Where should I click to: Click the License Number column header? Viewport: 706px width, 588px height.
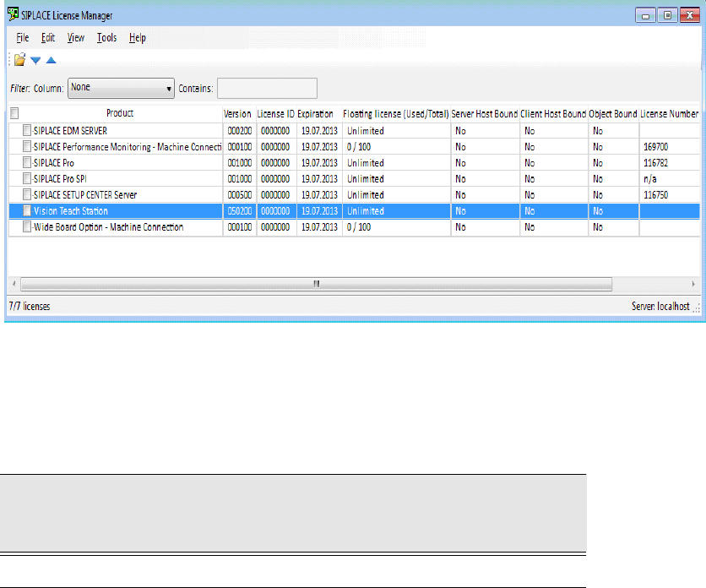[669, 114]
